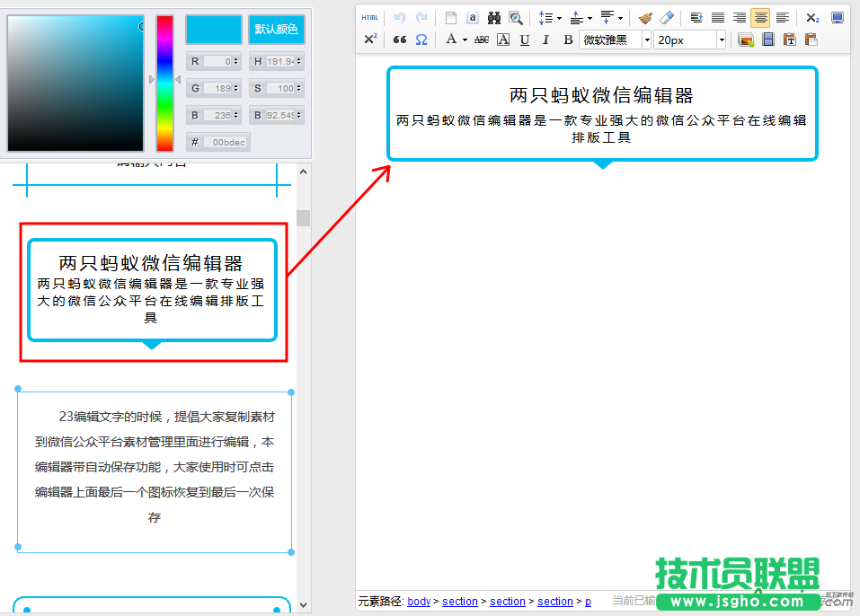860x616 pixels.
Task: Open the body link in element path
Action: coord(419,602)
